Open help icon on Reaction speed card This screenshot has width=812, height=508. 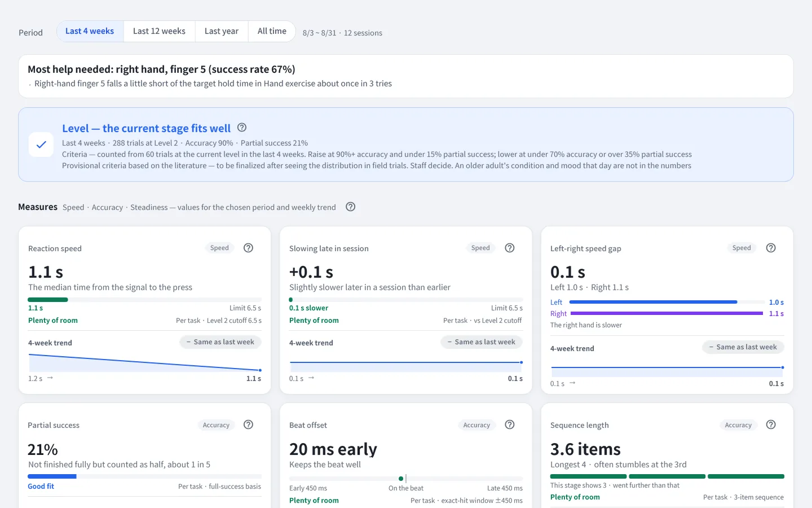248,248
